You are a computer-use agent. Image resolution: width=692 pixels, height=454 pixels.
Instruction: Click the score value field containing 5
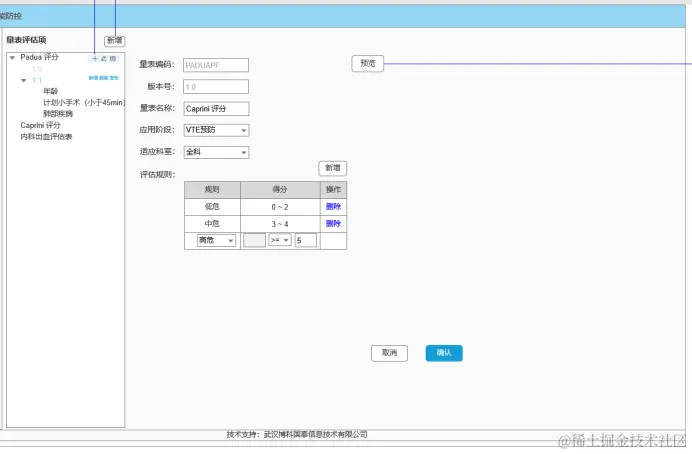coord(306,240)
